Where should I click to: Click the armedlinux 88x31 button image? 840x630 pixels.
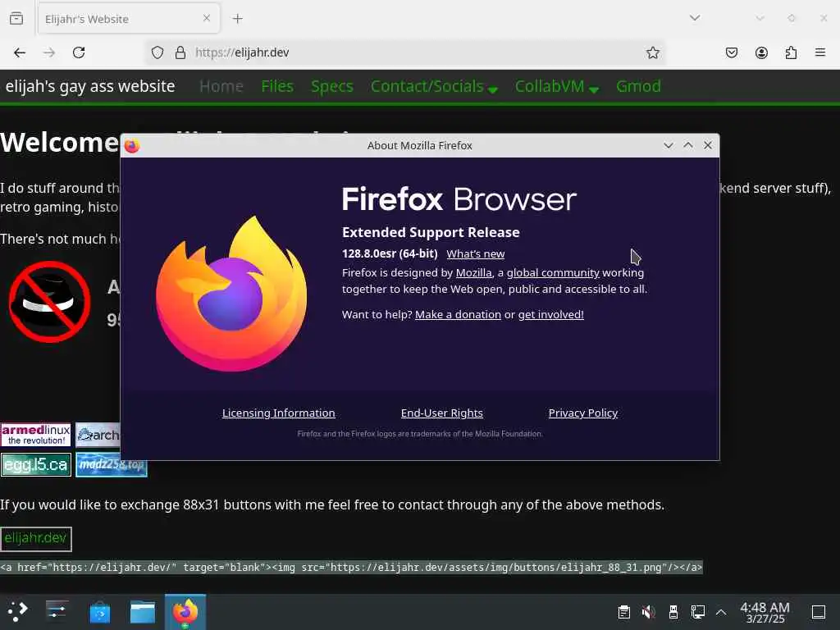point(36,435)
